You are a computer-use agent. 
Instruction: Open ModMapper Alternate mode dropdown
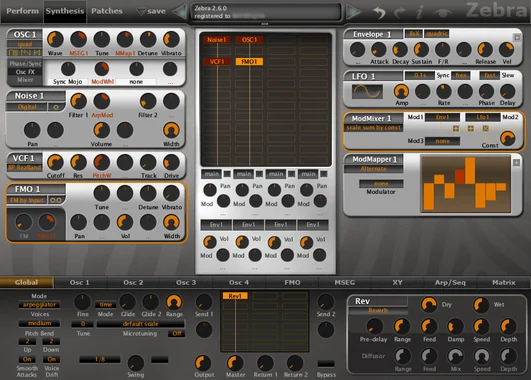tap(374, 169)
